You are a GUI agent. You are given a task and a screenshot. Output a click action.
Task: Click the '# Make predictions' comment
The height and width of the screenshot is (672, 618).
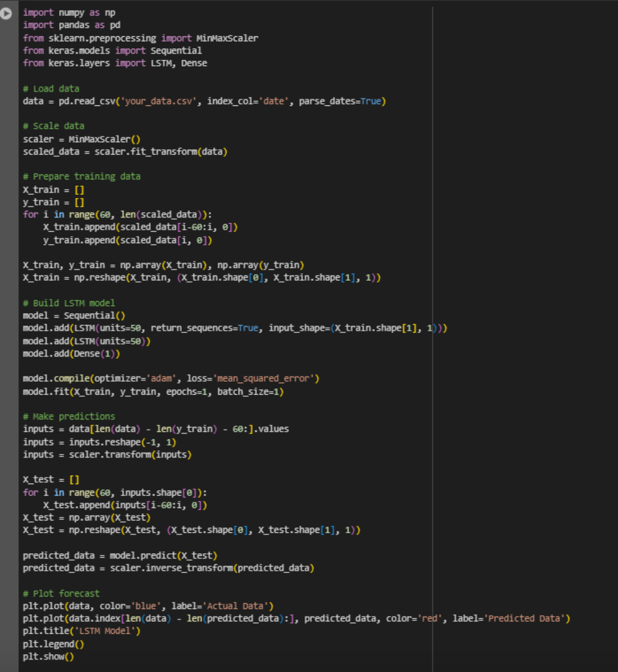tap(69, 417)
